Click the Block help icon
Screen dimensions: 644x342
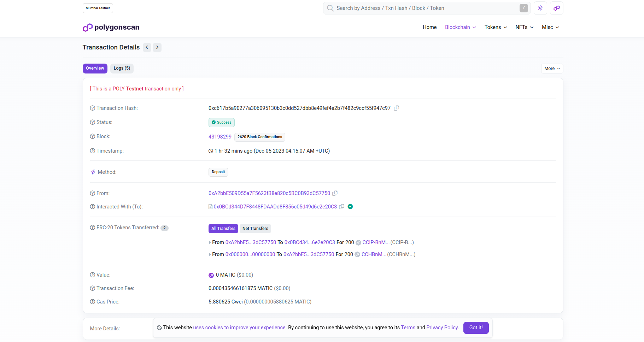click(93, 136)
